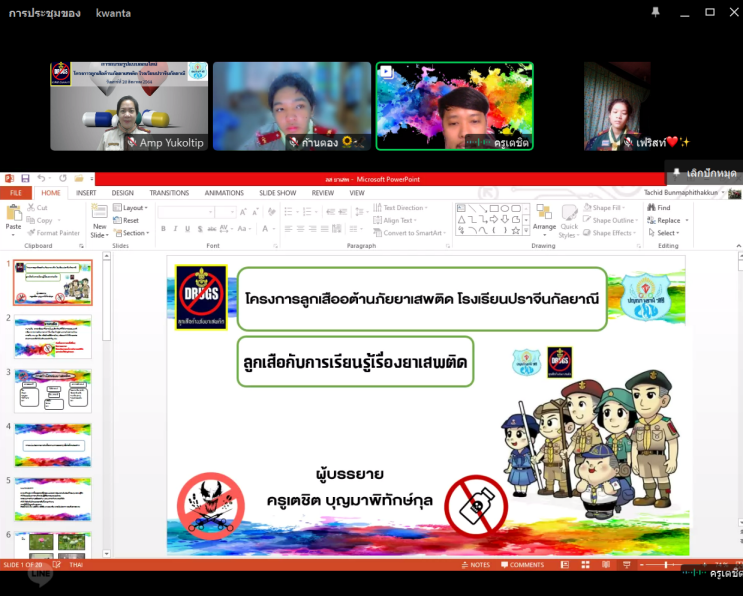The image size is (743, 596).
Task: Click the Find icon in Editing group
Action: click(x=658, y=208)
